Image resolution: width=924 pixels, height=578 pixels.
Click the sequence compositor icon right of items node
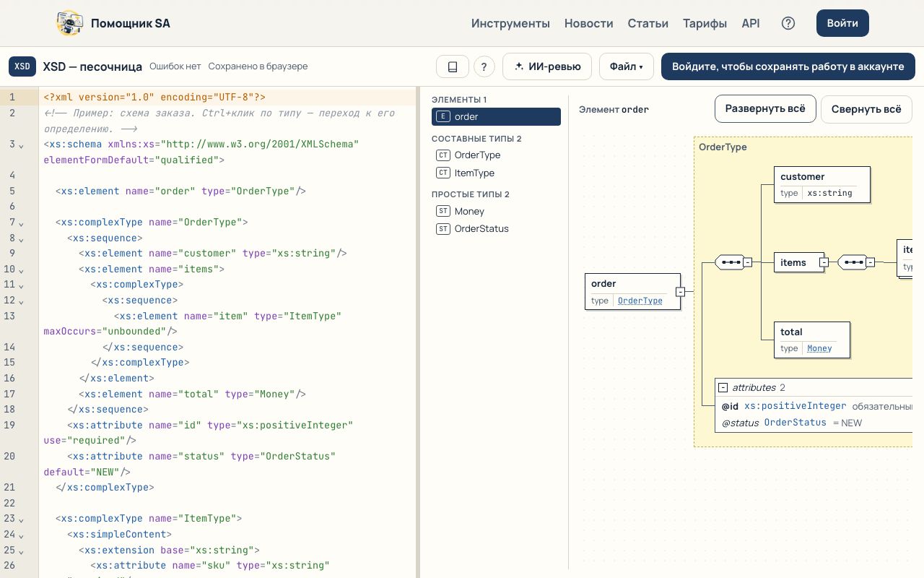(x=852, y=262)
